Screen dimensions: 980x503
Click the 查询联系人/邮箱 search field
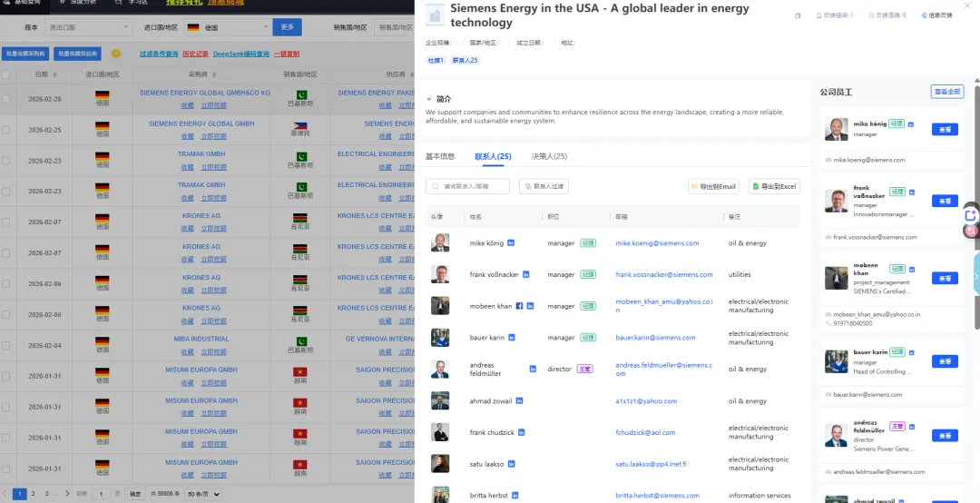click(467, 186)
